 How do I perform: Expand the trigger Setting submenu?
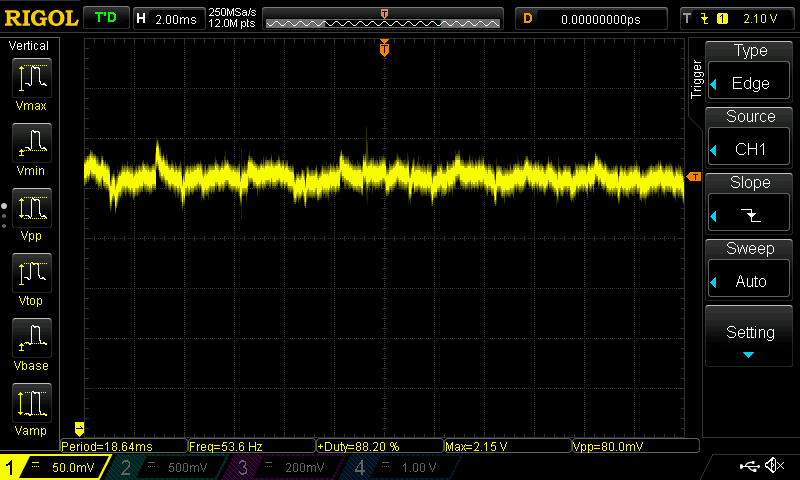748,336
